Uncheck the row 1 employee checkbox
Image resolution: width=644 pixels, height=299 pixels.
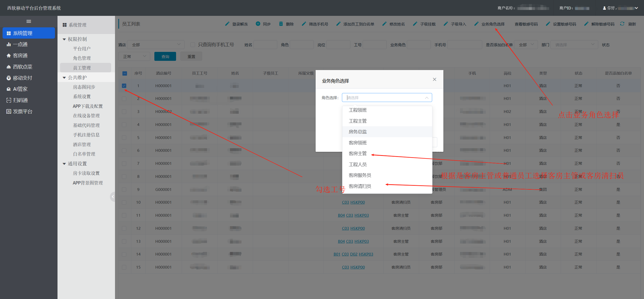pos(124,86)
